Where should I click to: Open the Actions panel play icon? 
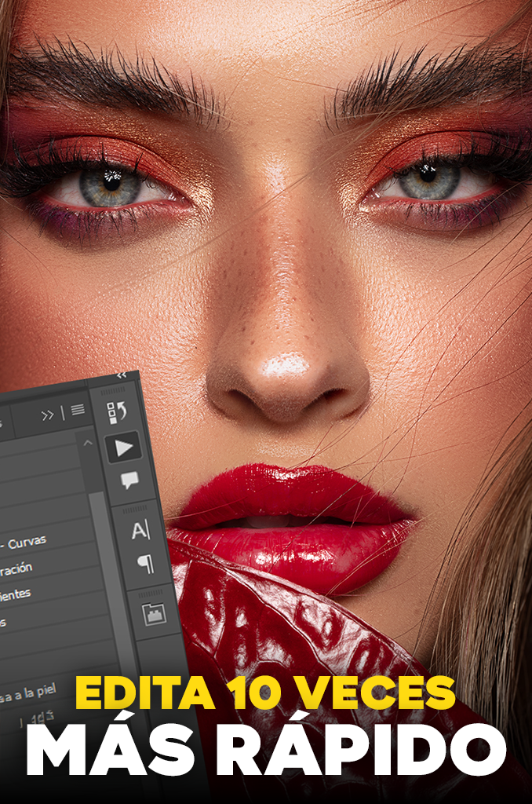[x=123, y=448]
